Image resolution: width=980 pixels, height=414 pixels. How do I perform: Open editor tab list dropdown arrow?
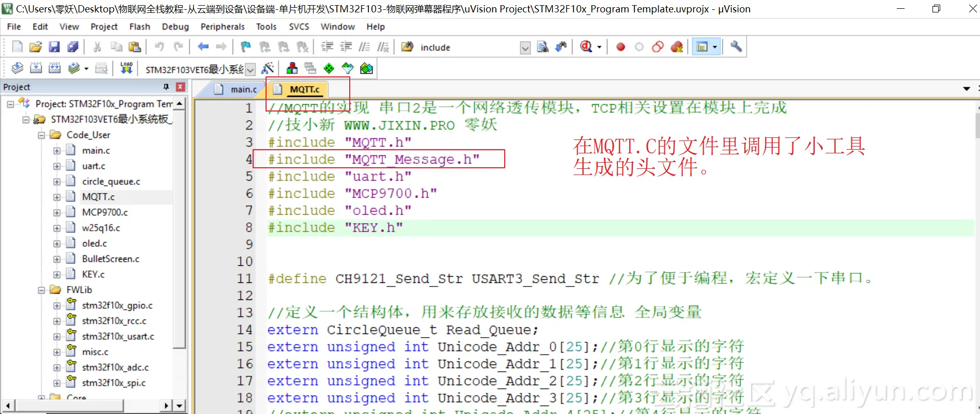coord(967,89)
